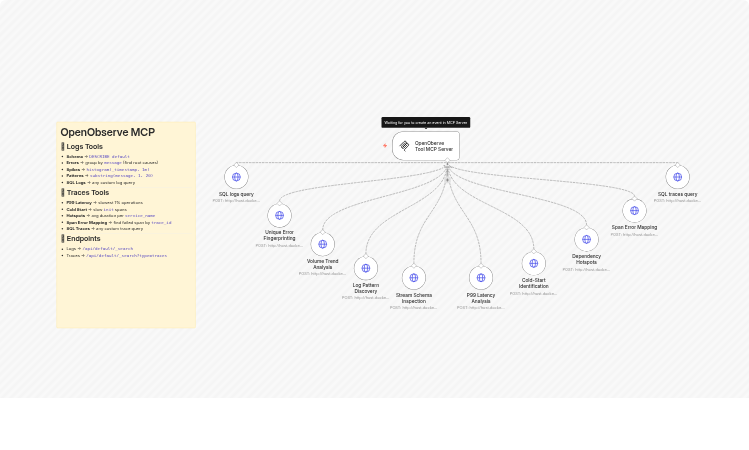The width and height of the screenshot is (749, 450).
Task: Open the Unique Error Fingerprinting node
Action: click(x=279, y=215)
